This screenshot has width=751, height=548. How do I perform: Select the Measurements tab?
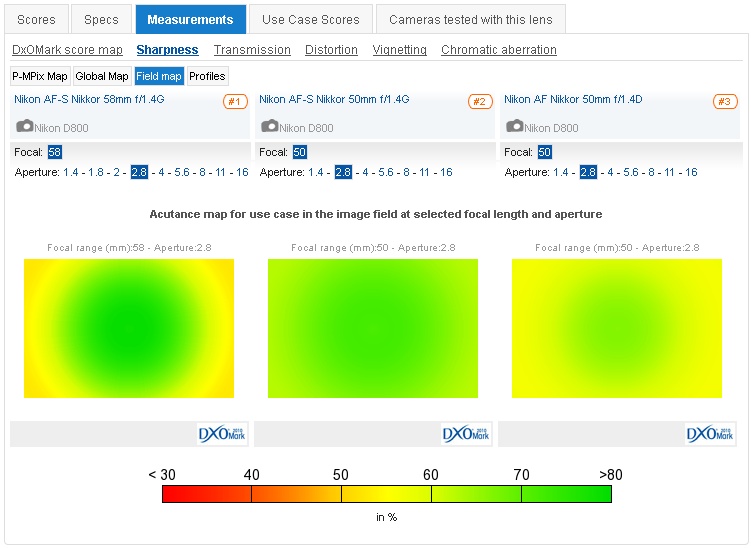tap(191, 20)
